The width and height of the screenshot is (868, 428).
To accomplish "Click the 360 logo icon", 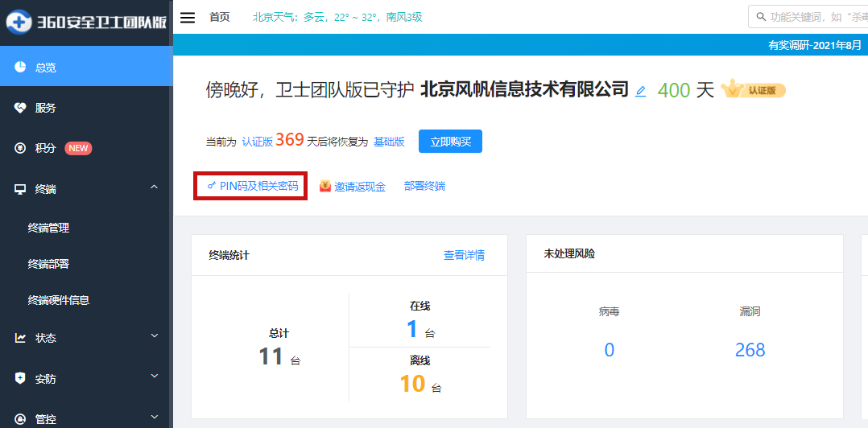I will tap(19, 22).
